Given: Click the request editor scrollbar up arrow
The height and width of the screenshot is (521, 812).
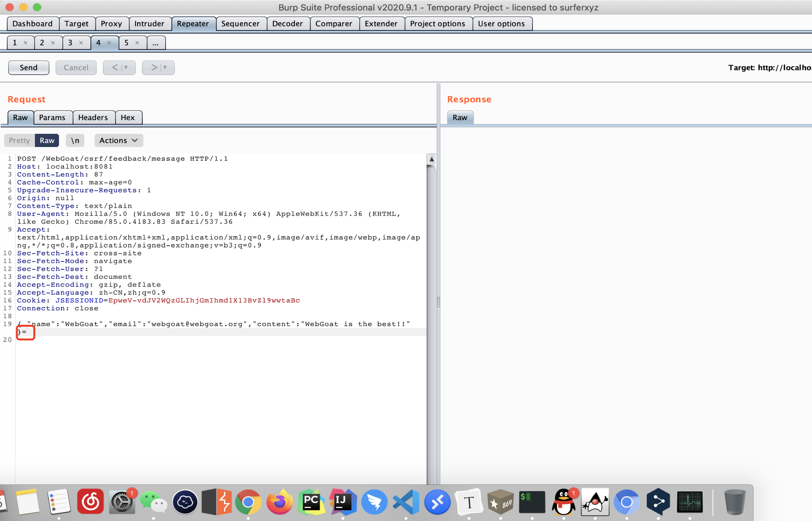Looking at the screenshot, I should pos(431,159).
